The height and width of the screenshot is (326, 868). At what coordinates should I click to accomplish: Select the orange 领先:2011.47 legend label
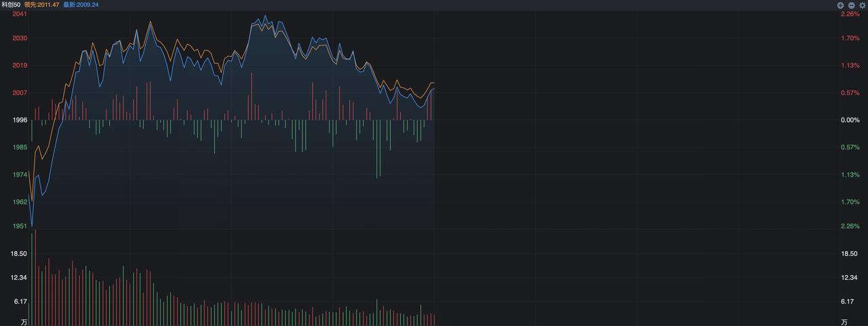tap(42, 4)
